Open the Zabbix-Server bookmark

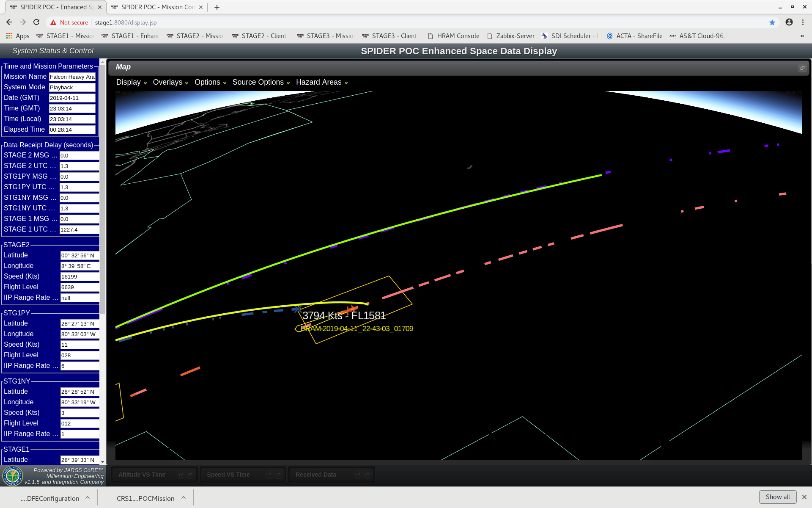pyautogui.click(x=511, y=36)
